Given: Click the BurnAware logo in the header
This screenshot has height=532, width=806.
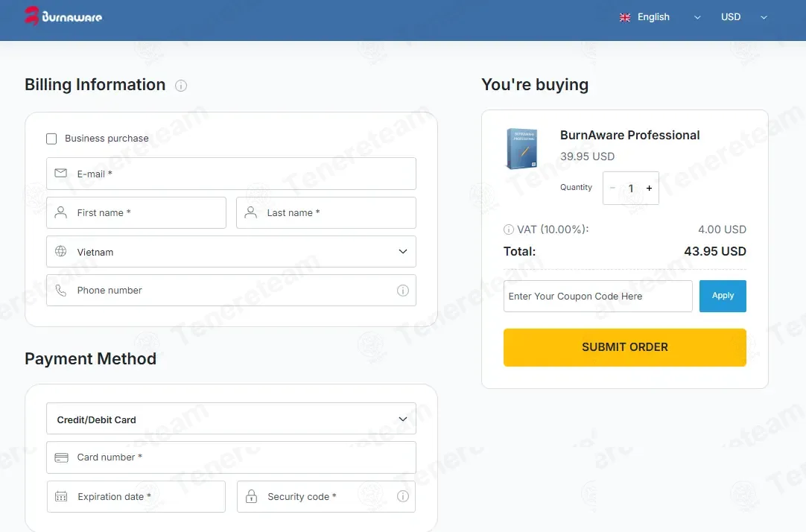Looking at the screenshot, I should click(x=63, y=16).
